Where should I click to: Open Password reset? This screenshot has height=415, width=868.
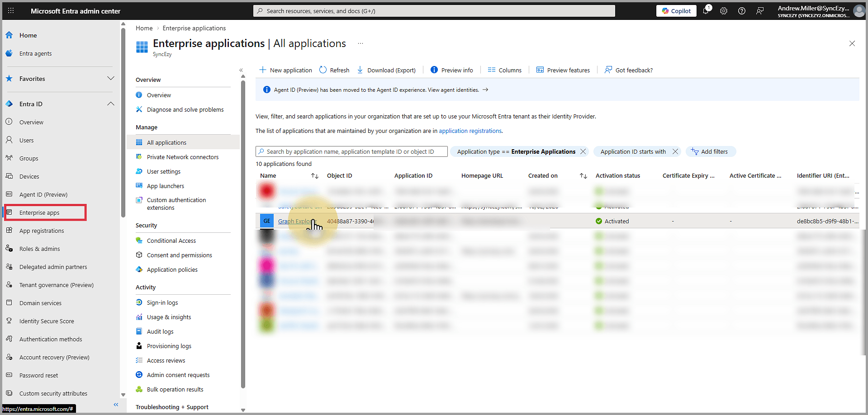coord(38,375)
